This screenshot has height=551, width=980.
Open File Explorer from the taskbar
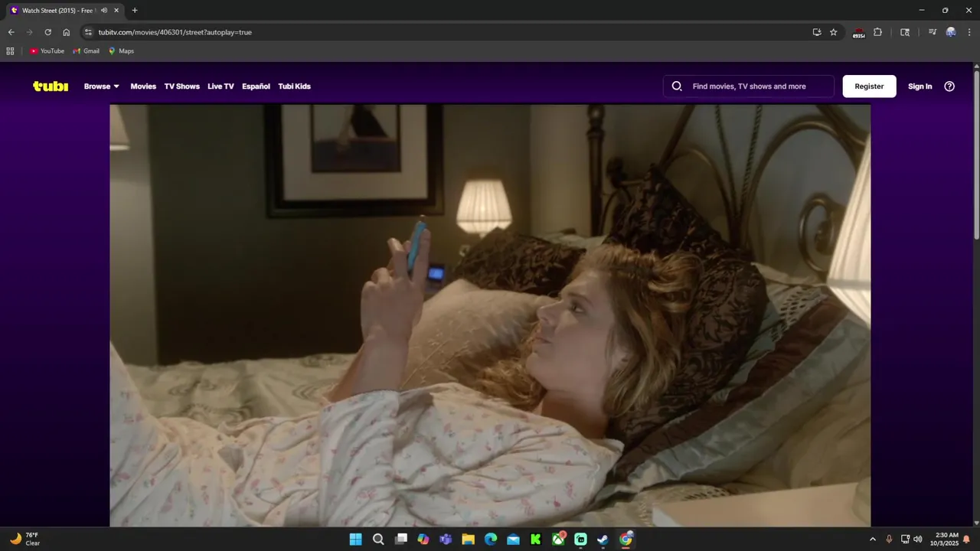pos(468,540)
